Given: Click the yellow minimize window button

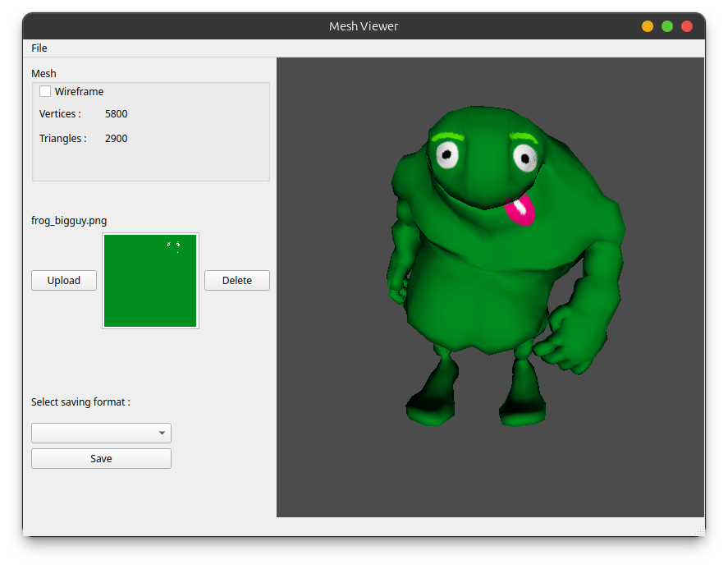Looking at the screenshot, I should click(x=648, y=26).
